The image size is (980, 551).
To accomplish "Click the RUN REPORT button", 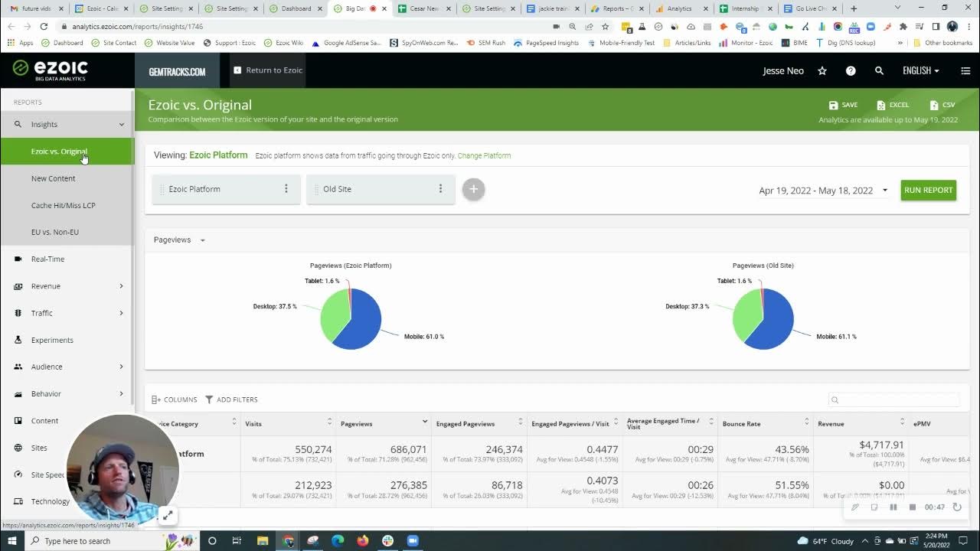I will coord(928,190).
